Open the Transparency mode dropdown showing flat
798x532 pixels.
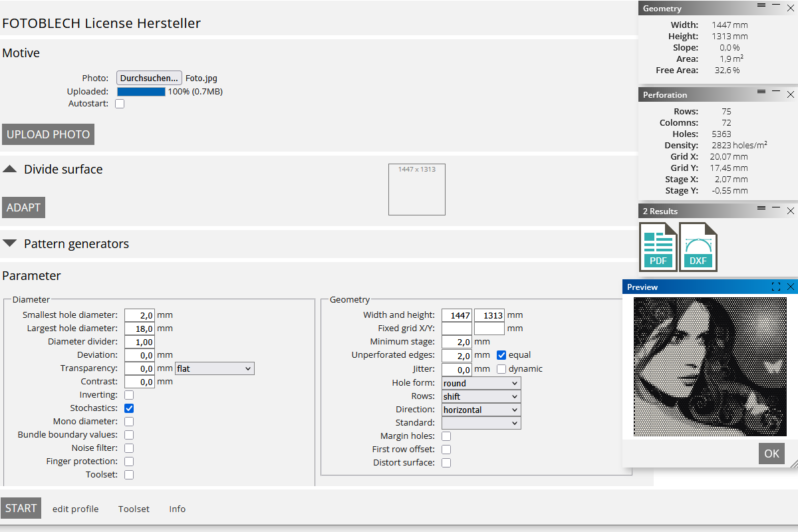[215, 368]
